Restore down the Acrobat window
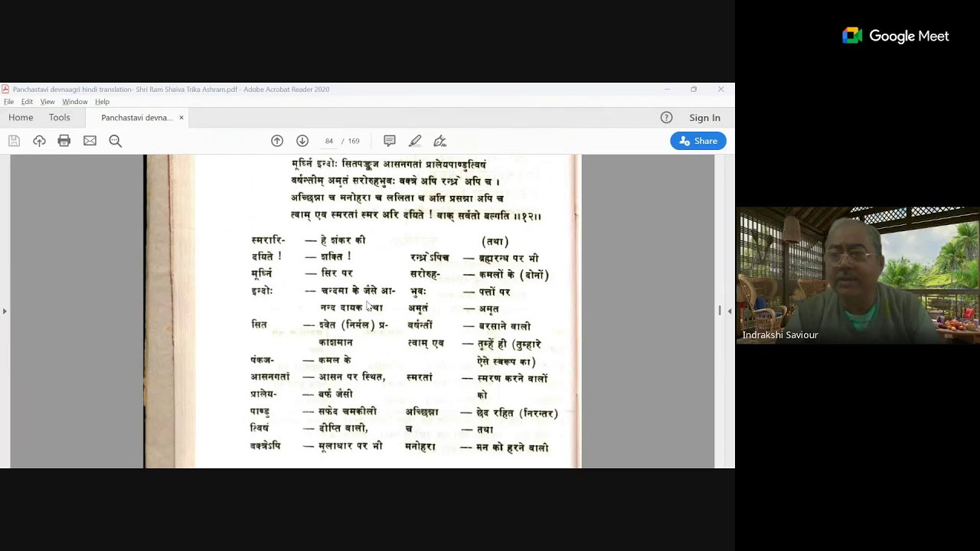The height and width of the screenshot is (551, 980). [x=694, y=90]
